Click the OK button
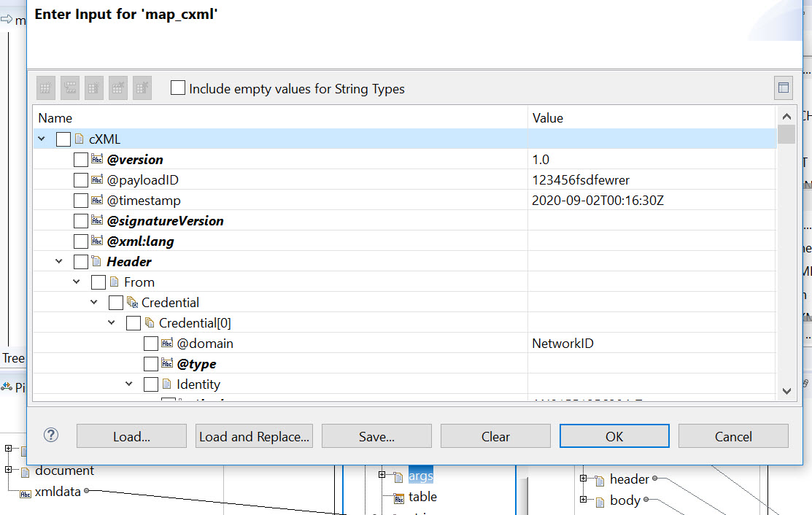The image size is (812, 515). click(614, 436)
